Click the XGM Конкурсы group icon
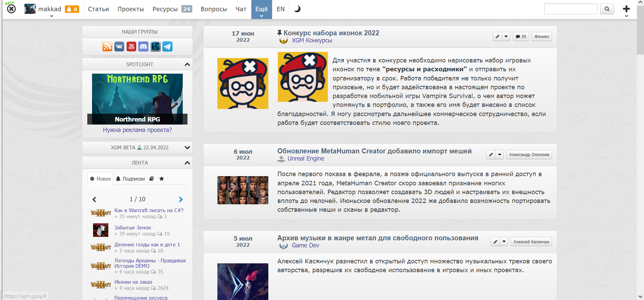 (x=283, y=41)
